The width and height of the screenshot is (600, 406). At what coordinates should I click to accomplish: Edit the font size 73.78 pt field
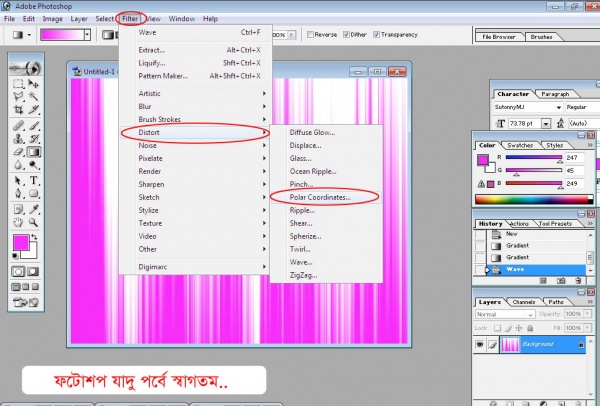[523, 124]
